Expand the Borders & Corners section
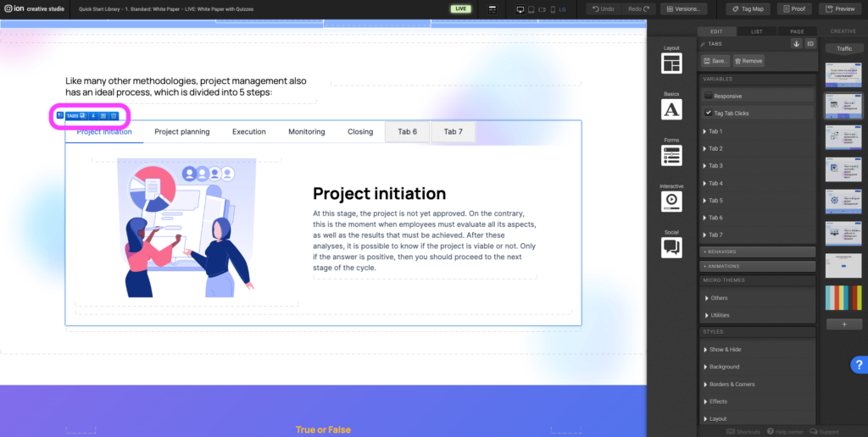This screenshot has height=437, width=868. [732, 384]
